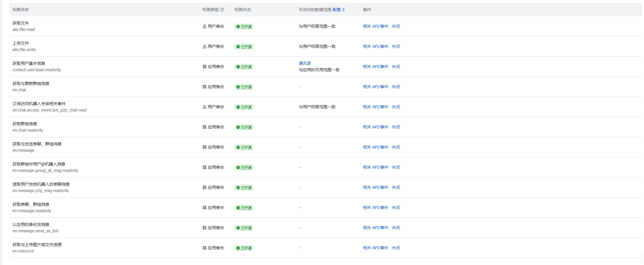
Task: Click app identity icon in 获取用户基本信息 row
Action: coord(204,67)
